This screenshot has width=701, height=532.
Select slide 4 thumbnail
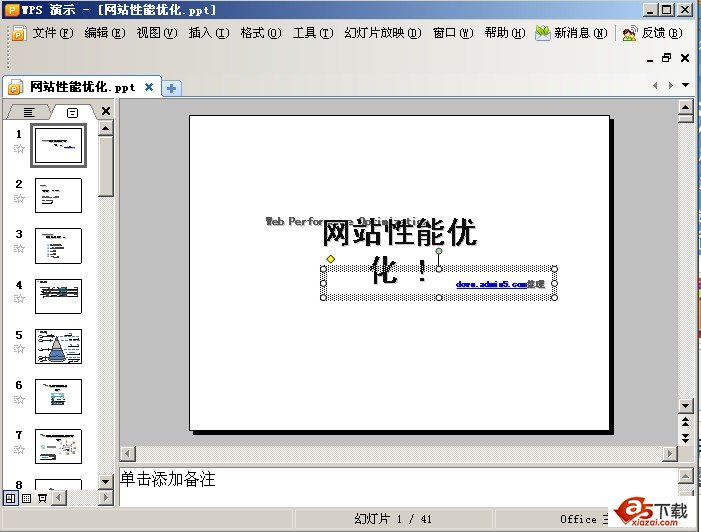[59, 296]
